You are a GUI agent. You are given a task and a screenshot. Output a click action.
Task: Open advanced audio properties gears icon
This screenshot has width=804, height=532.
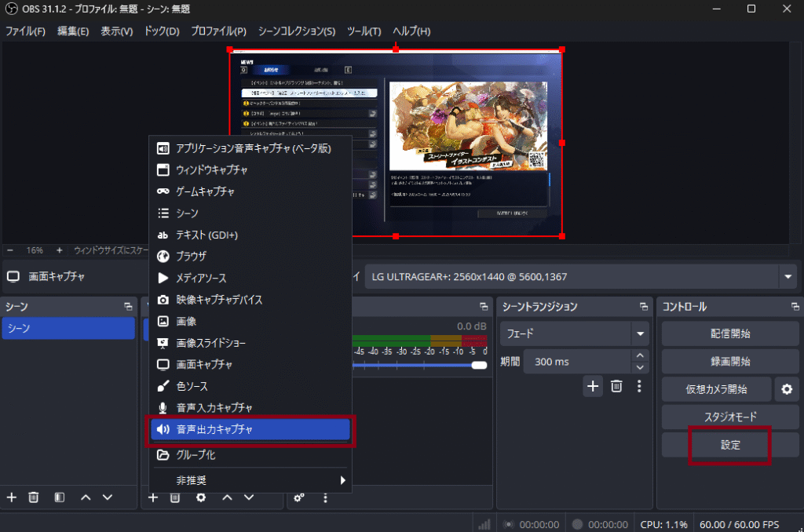point(299,497)
